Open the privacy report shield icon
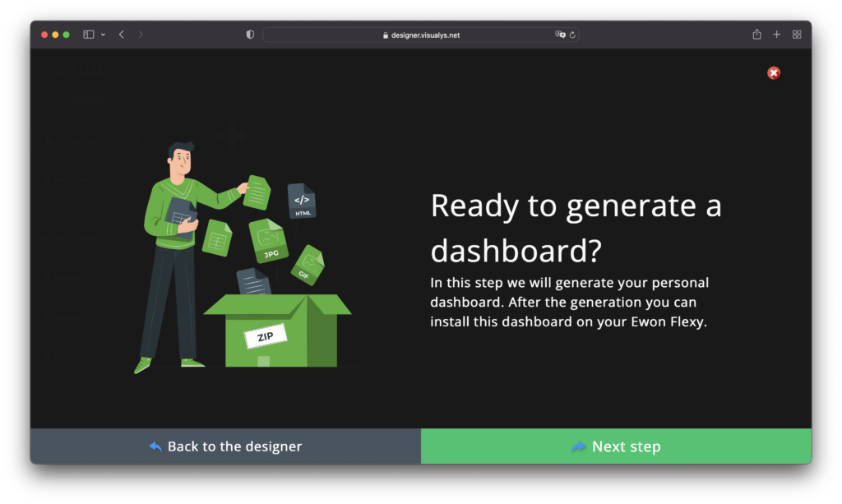842x504 pixels. 249,34
